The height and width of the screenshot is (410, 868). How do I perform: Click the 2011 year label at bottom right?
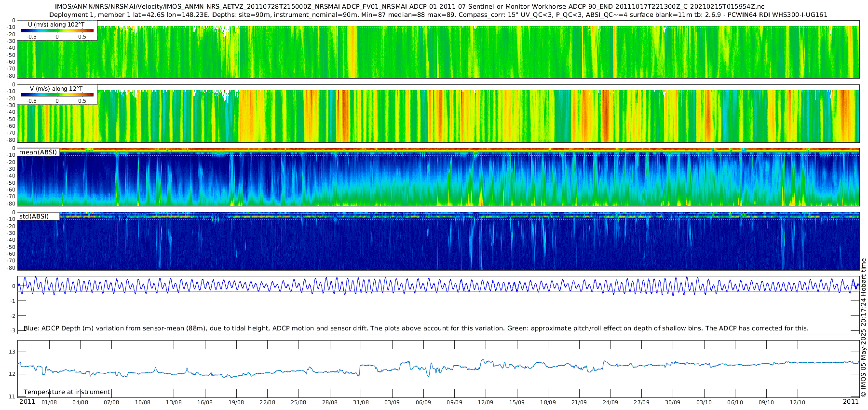[x=850, y=402]
